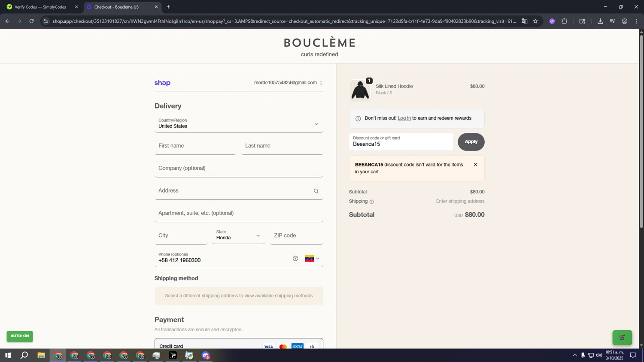Open PyCharm from taskbar
This screenshot has height=362, width=644.
point(173,355)
